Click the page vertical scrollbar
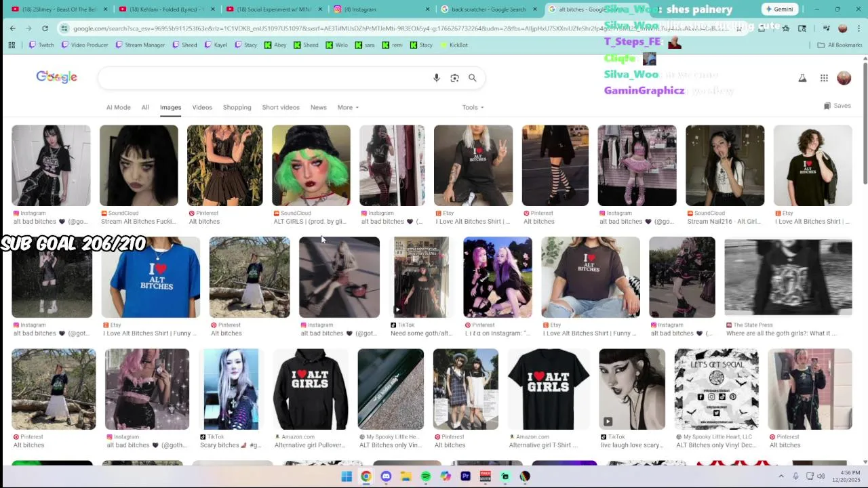 pyautogui.click(x=865, y=122)
